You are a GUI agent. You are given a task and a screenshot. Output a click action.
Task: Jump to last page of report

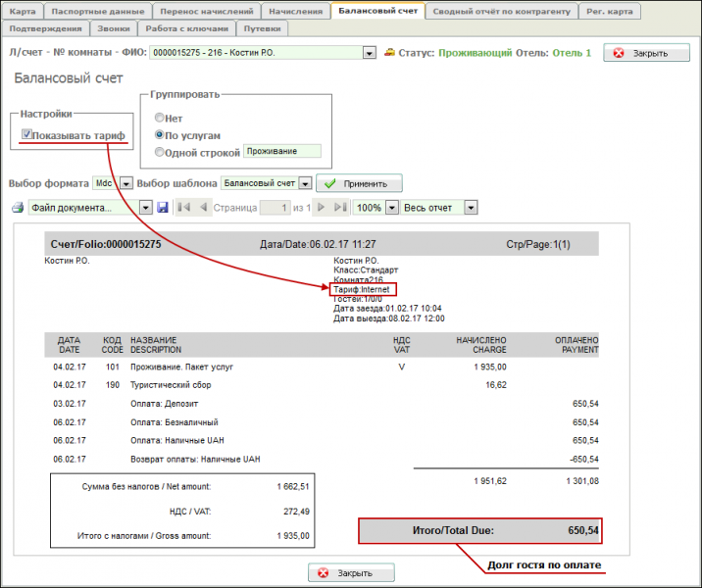(339, 208)
